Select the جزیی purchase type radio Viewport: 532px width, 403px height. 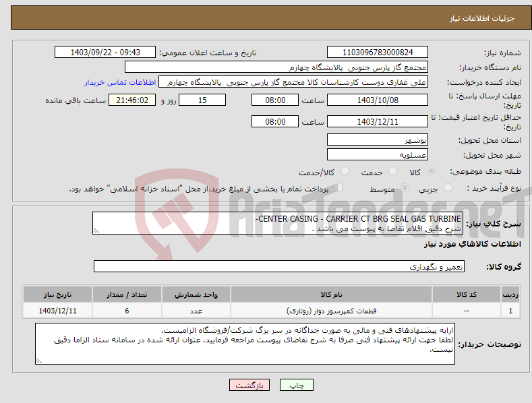[448, 188]
